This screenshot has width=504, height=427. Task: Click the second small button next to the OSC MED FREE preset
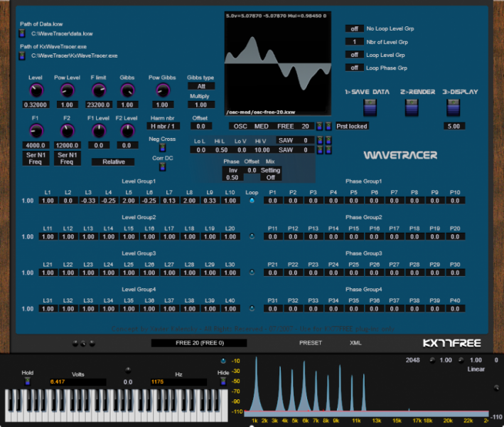(x=328, y=126)
